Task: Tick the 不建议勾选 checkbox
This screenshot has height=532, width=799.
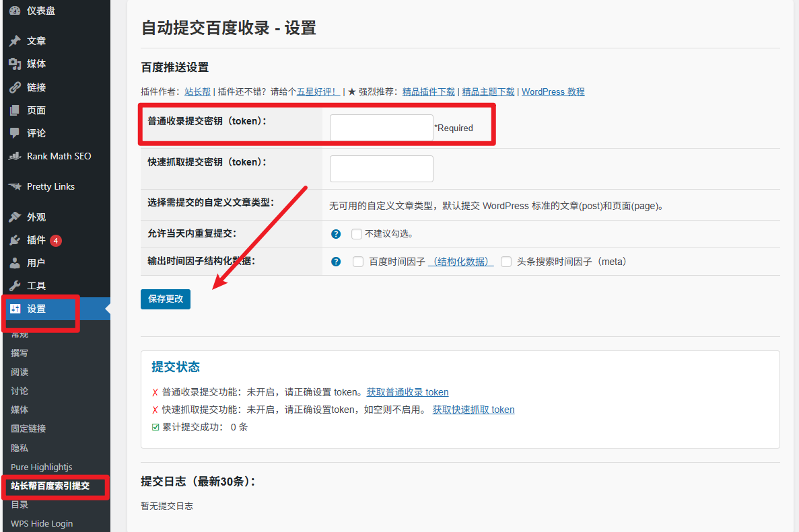Action: click(x=357, y=233)
